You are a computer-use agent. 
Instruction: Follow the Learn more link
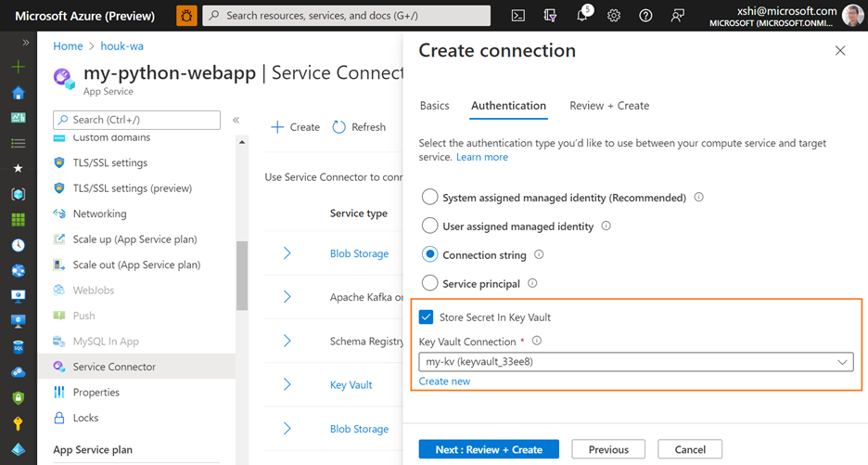(482, 157)
